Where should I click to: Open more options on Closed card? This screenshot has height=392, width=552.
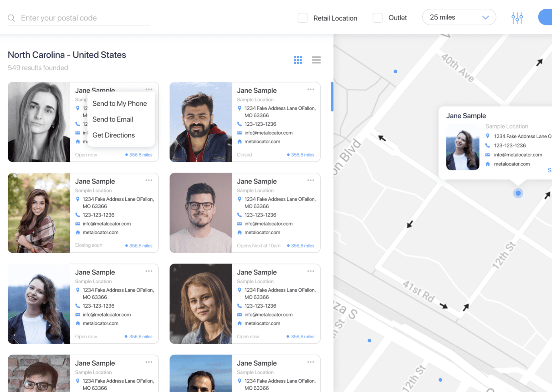[311, 89]
